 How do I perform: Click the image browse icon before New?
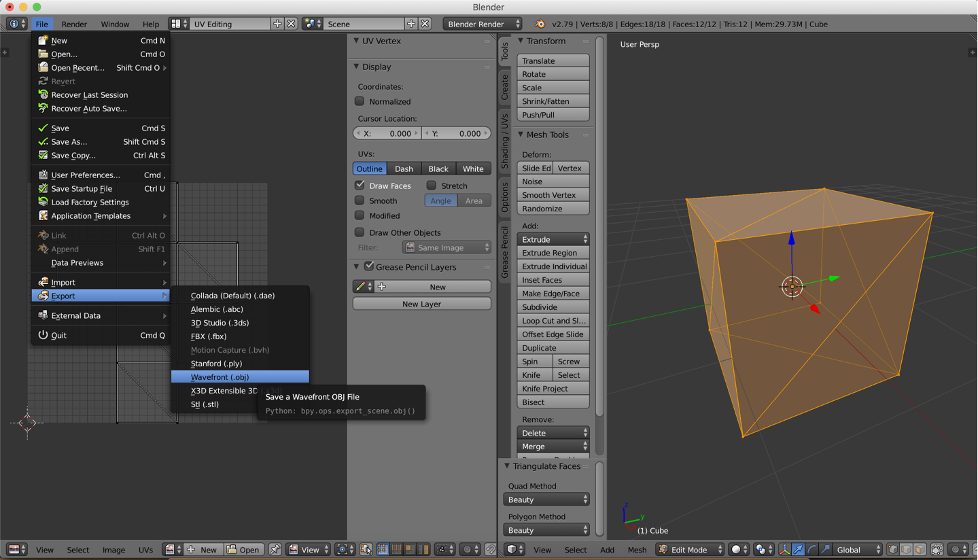coord(174,549)
